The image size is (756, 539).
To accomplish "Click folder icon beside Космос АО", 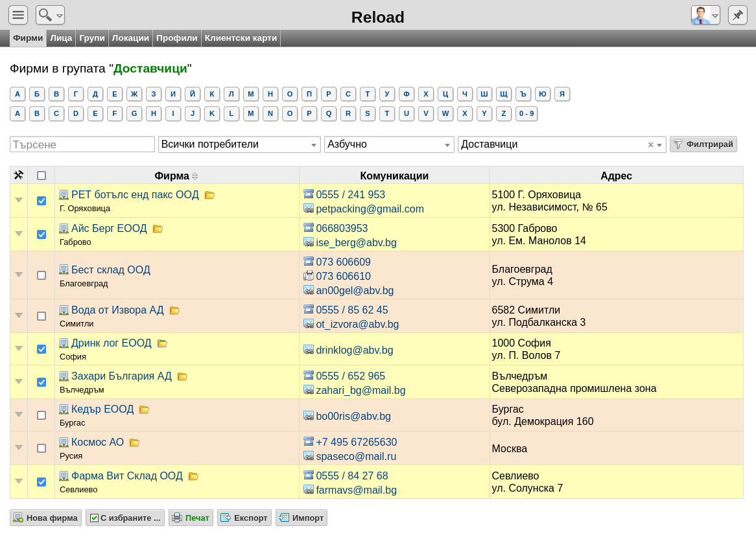I will point(134,442).
